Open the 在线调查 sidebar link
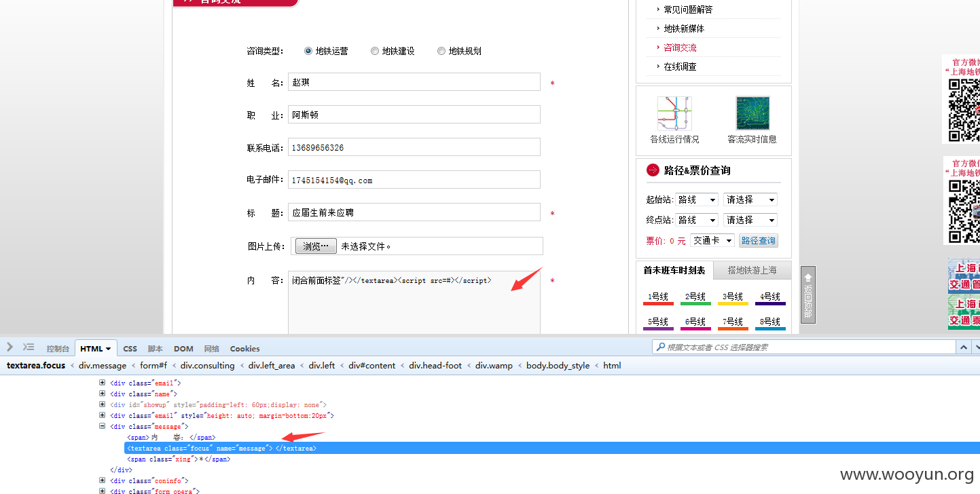This screenshot has height=494, width=980. click(680, 66)
